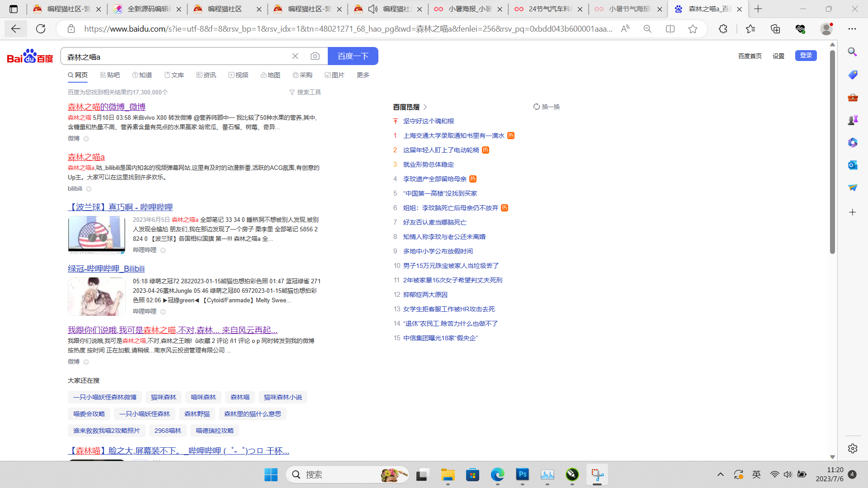Viewport: 868px width, 488px height.
Task: Click the taskbar search box
Action: [348, 474]
